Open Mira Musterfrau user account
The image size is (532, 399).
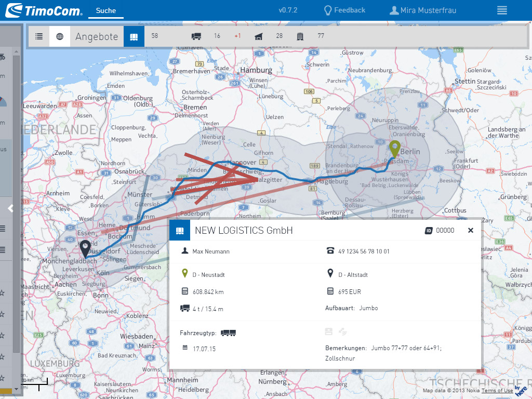tap(428, 10)
